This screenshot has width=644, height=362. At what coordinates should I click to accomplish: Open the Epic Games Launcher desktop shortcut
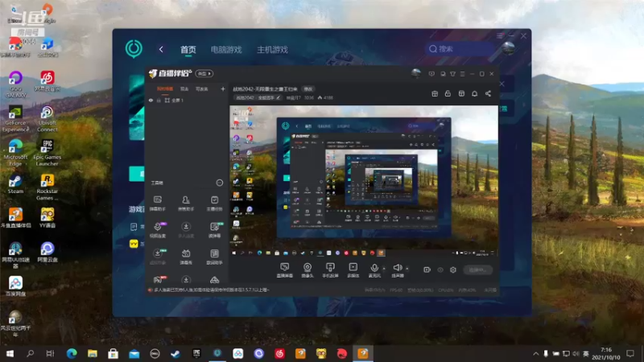(47, 153)
